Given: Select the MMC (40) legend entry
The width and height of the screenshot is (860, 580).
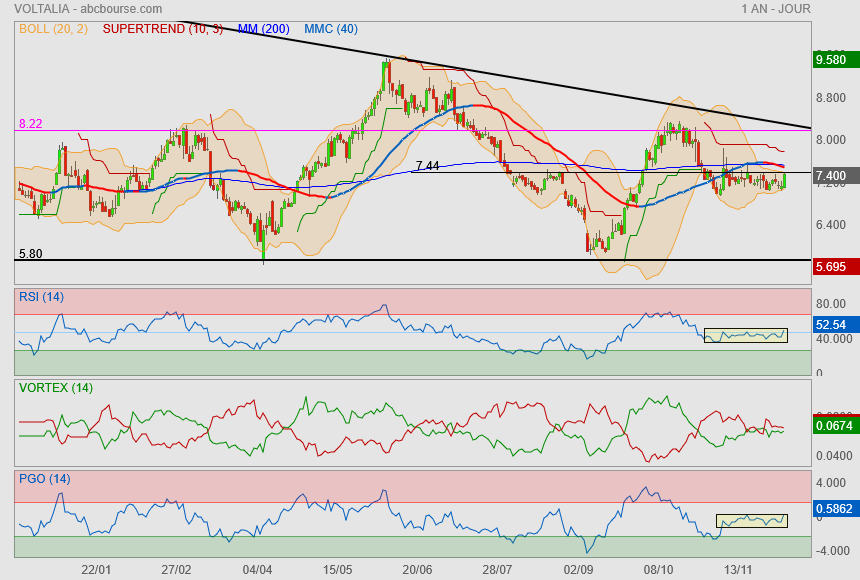Looking at the screenshot, I should point(330,29).
